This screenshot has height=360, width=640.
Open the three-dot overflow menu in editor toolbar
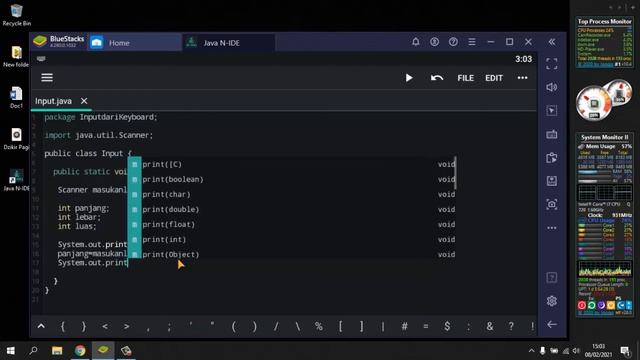click(x=522, y=78)
